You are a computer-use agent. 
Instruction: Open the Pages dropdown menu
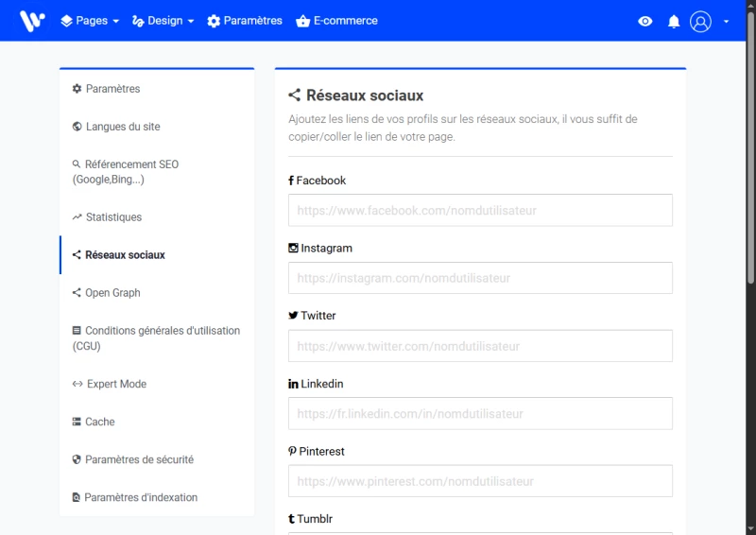coord(90,21)
